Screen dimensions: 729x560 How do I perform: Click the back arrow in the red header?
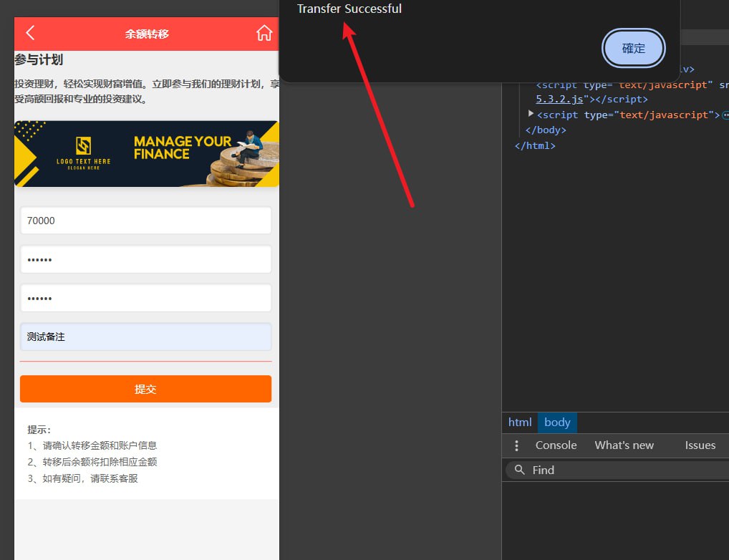(30, 33)
